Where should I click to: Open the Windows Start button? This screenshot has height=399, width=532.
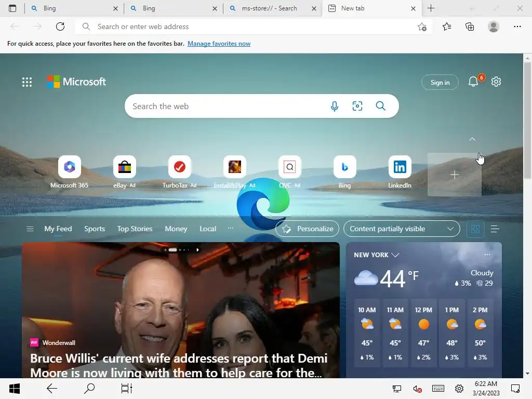click(x=15, y=389)
